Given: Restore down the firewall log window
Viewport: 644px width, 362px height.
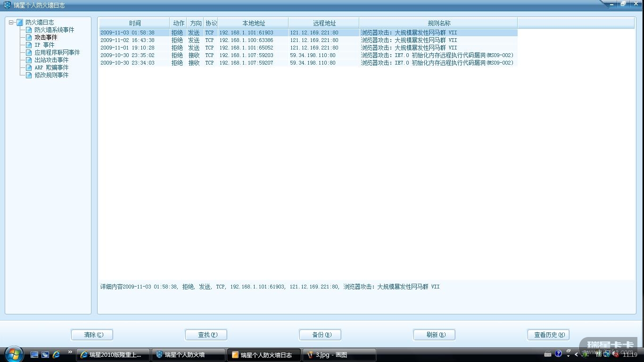Looking at the screenshot, I should click(623, 4).
